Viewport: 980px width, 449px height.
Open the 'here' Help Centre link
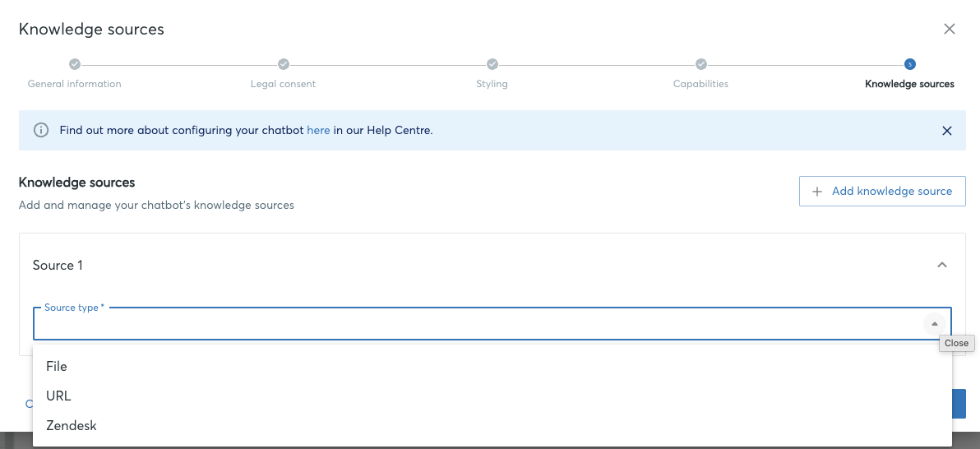click(x=318, y=131)
